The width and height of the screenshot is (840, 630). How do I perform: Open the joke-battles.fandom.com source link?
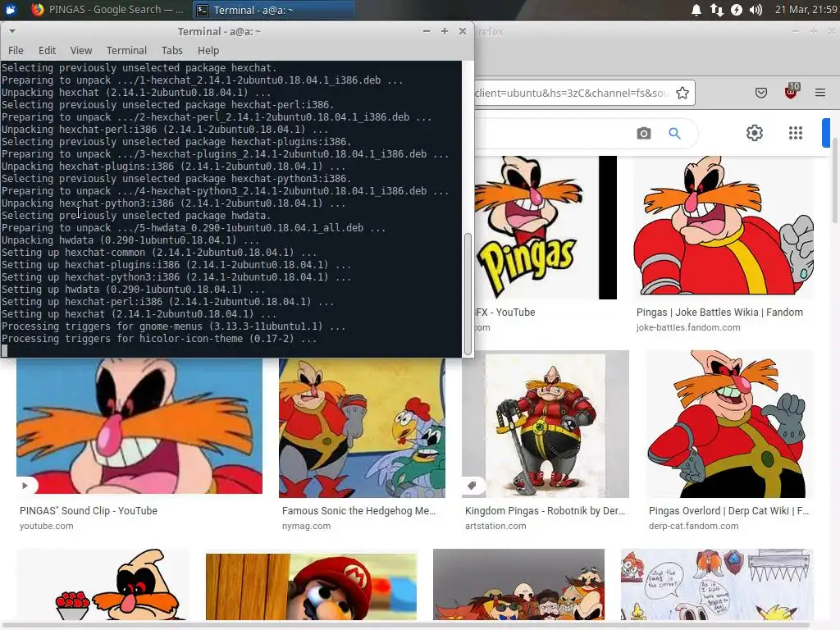[688, 327]
